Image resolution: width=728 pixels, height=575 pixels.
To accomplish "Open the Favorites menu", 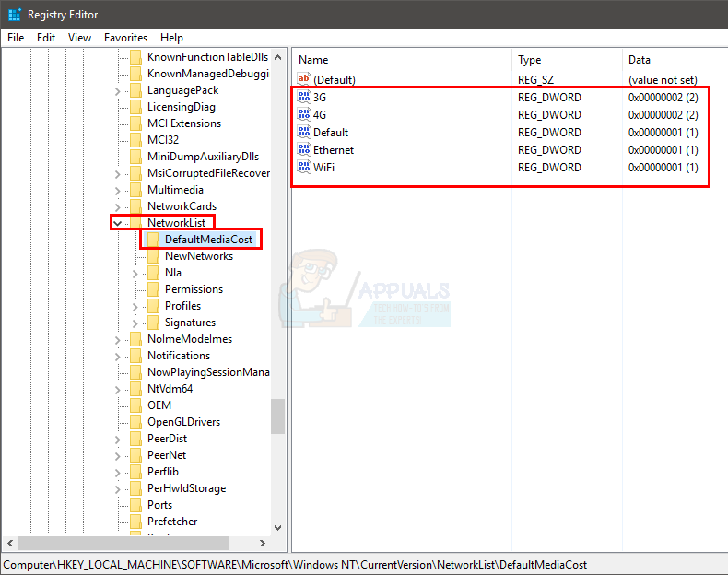I will [125, 38].
